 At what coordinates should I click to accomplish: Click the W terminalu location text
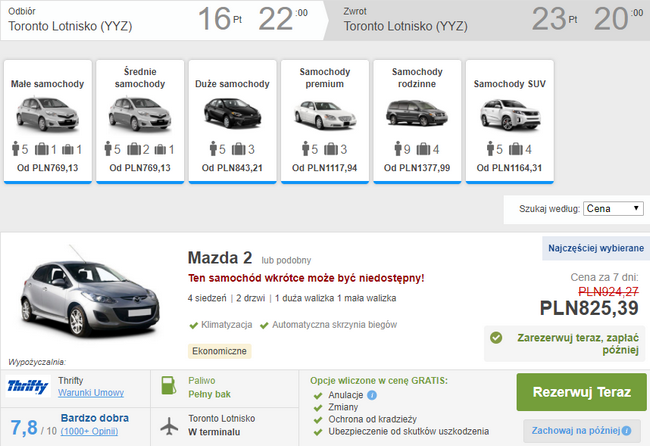[x=214, y=432]
